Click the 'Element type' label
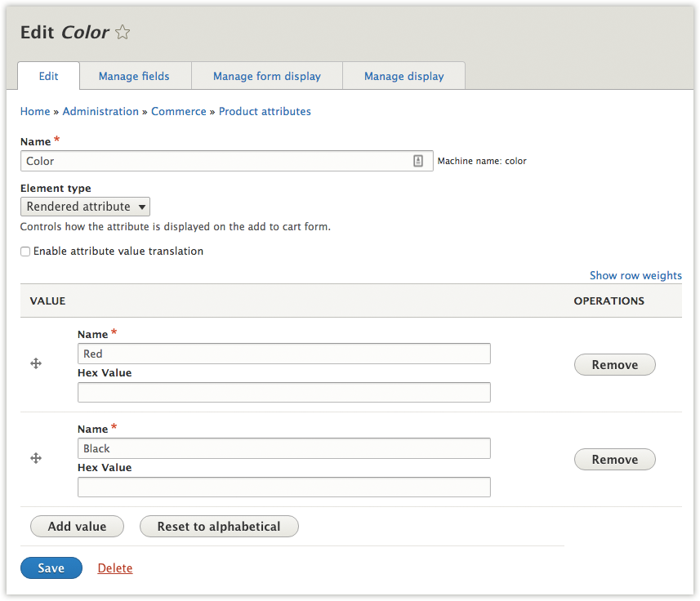 click(56, 189)
